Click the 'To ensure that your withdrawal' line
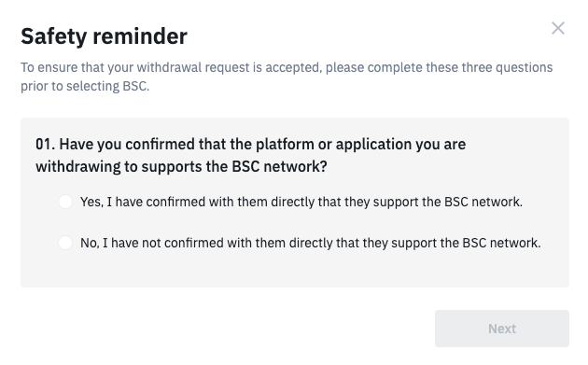This screenshot has width=588, height=365. [287, 67]
